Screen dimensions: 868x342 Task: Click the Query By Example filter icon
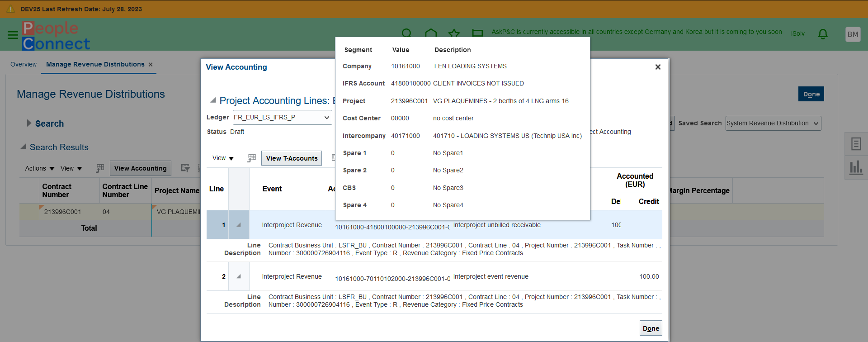tap(185, 168)
